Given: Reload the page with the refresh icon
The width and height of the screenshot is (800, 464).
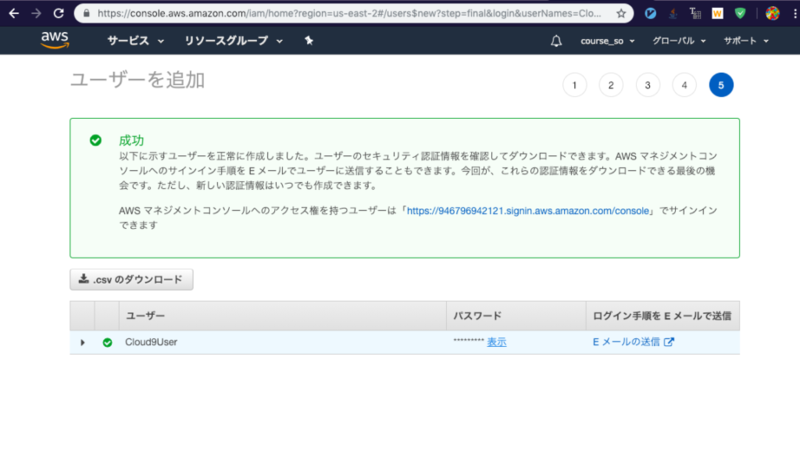Looking at the screenshot, I should 59,13.
